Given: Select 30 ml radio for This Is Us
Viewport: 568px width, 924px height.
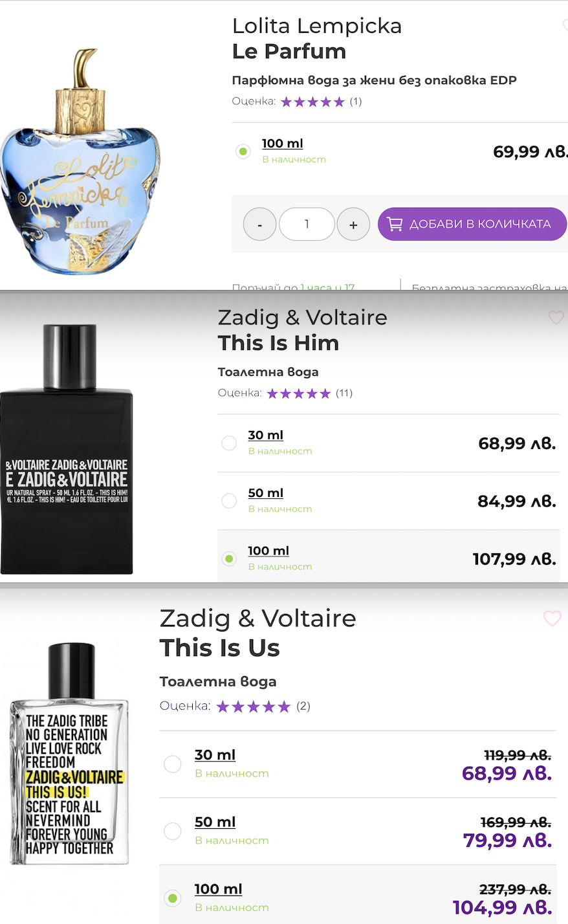Looking at the screenshot, I should coord(173,764).
